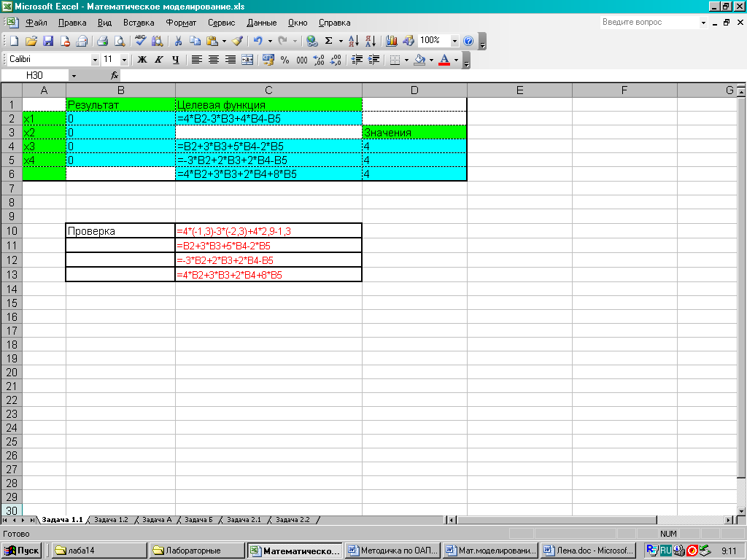Apply currency format icon
This screenshot has width=747, height=560.
pos(268,60)
